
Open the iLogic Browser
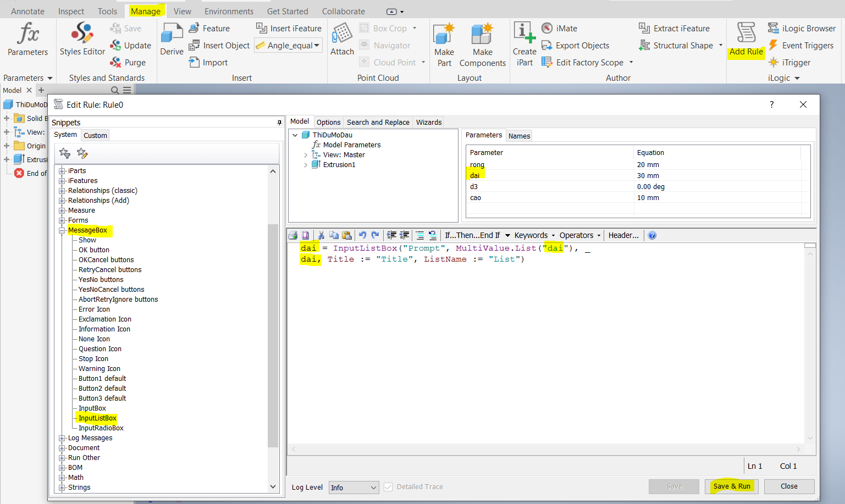[802, 29]
